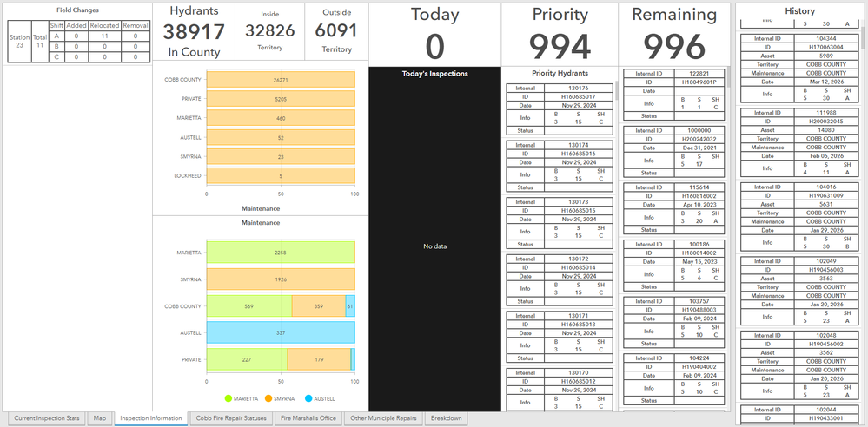
Task: Switch to the Current Inspection Stats tab
Action: (x=47, y=418)
